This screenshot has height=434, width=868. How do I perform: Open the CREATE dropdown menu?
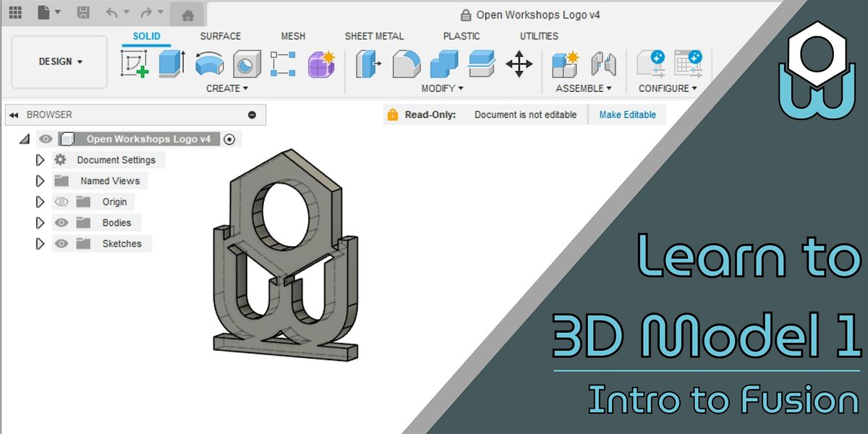[x=227, y=88]
